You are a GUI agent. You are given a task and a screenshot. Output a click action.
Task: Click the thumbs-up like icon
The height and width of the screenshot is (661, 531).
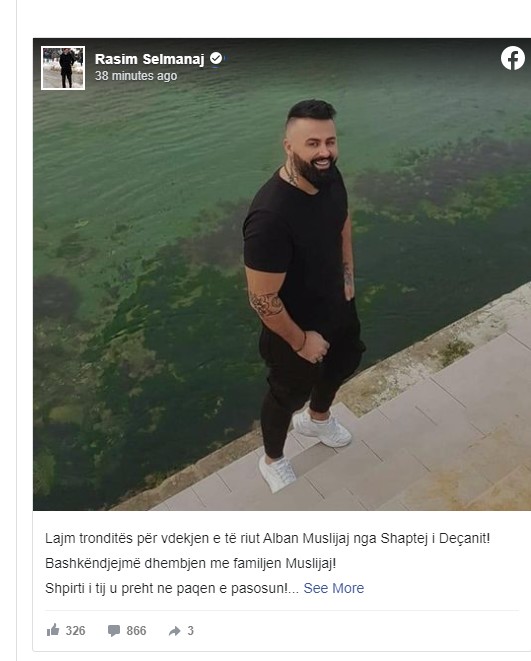[53, 630]
